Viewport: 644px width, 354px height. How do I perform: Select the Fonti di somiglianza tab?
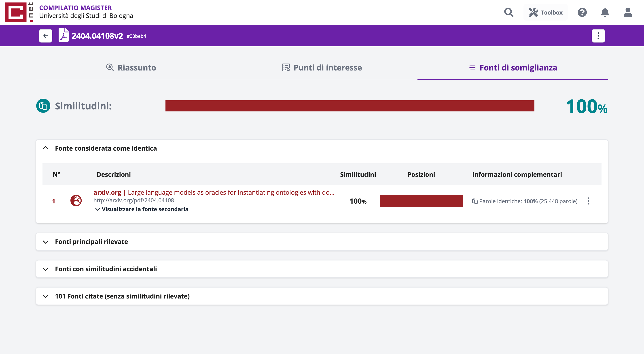pyautogui.click(x=513, y=68)
